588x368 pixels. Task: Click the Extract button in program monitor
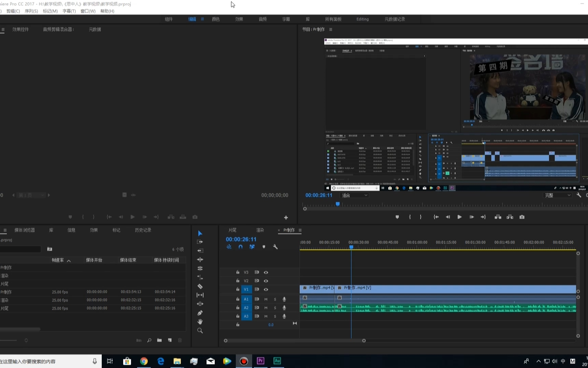click(x=510, y=217)
